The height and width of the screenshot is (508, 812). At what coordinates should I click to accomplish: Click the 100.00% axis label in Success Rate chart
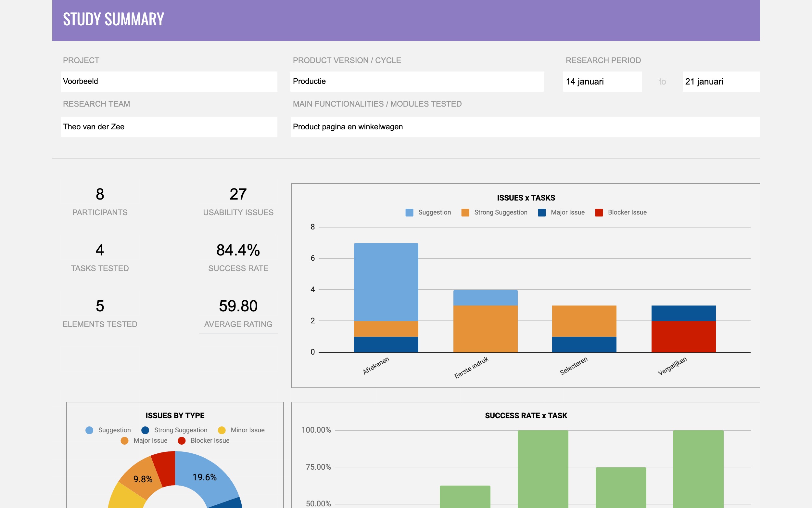(316, 430)
